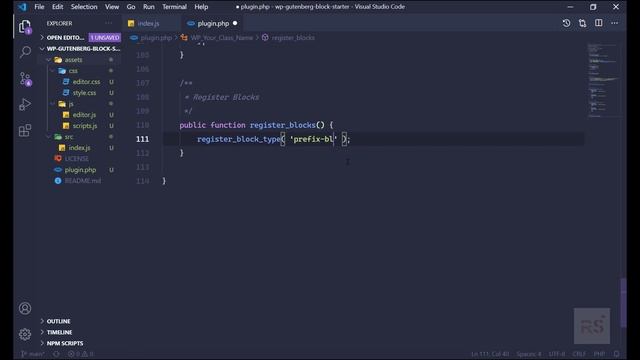The width and height of the screenshot is (640, 360).
Task: Open the Help menu
Action: (x=201, y=7)
